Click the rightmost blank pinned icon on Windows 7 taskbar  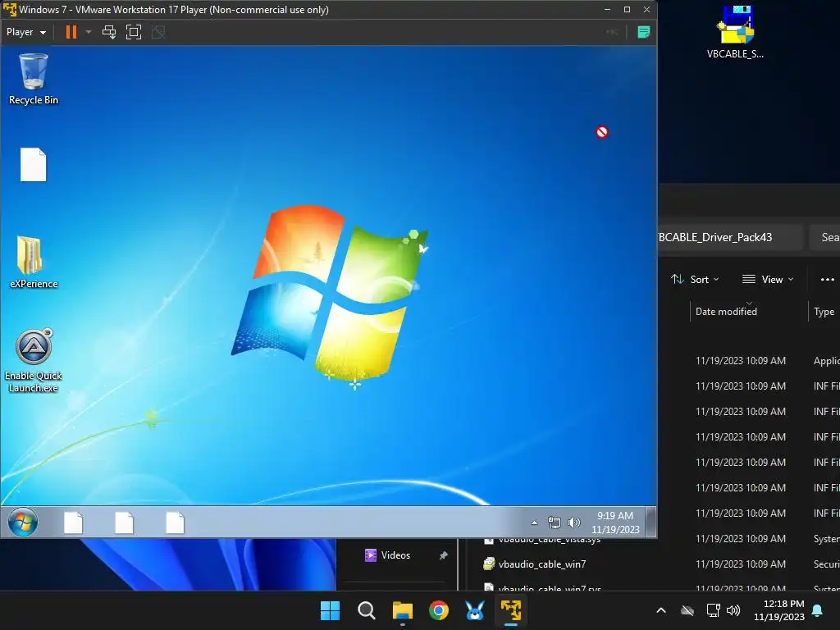[x=175, y=523]
